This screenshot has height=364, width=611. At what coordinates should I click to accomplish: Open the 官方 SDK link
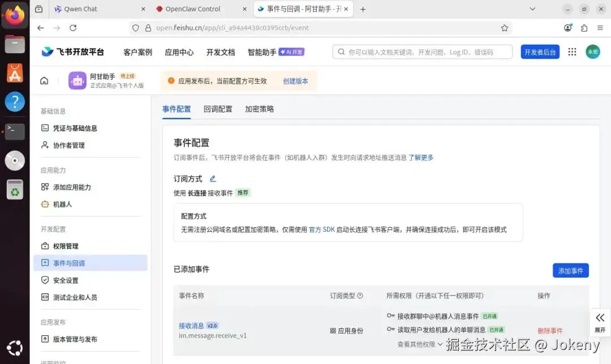pos(322,229)
